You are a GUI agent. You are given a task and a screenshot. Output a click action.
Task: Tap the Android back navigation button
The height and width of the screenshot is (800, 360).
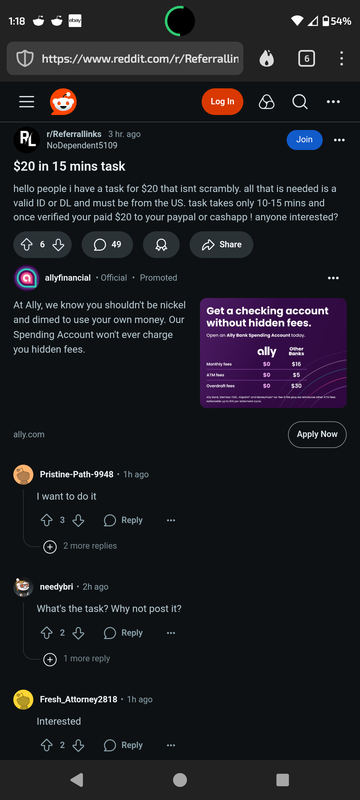(x=76, y=780)
